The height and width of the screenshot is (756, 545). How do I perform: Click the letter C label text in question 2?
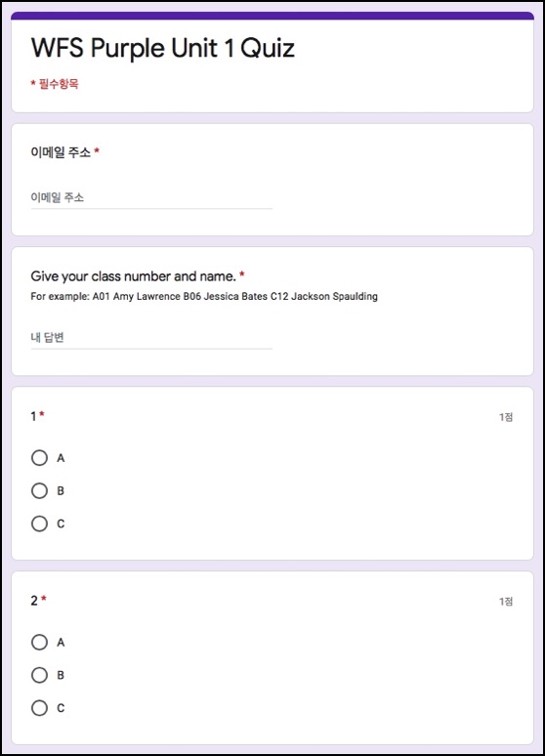61,708
